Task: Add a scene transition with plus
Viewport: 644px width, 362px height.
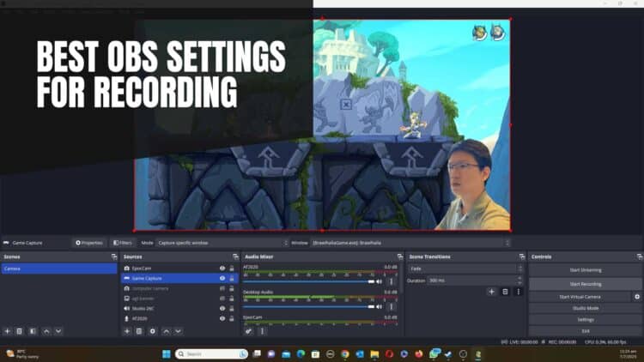Action: (x=492, y=292)
